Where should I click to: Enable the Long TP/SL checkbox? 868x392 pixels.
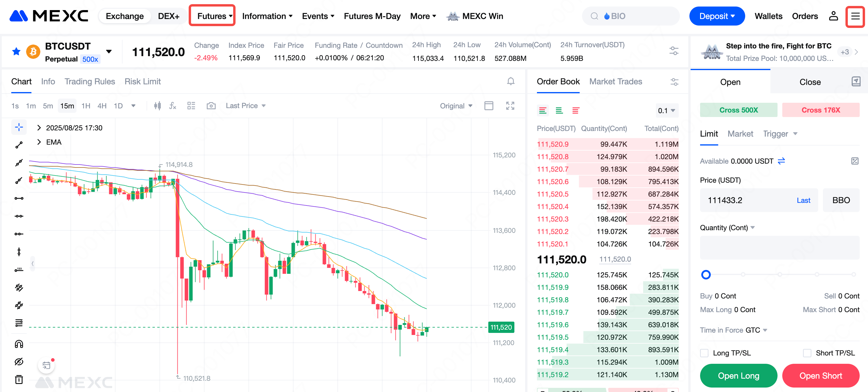click(x=704, y=353)
